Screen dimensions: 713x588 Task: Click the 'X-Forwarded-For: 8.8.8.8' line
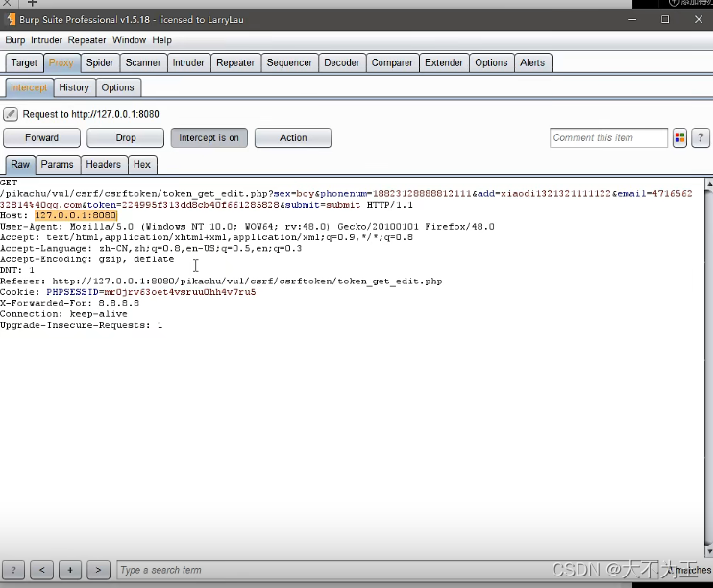(69, 303)
